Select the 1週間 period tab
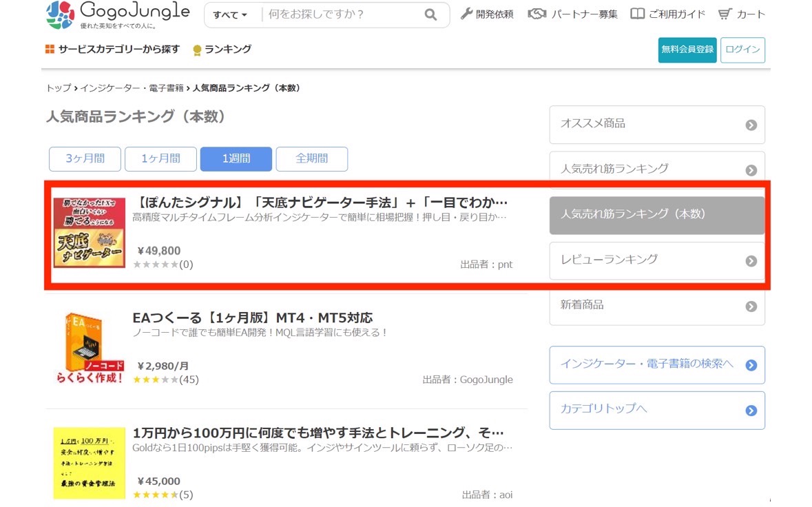Image resolution: width=812 pixels, height=507 pixels. tap(236, 158)
